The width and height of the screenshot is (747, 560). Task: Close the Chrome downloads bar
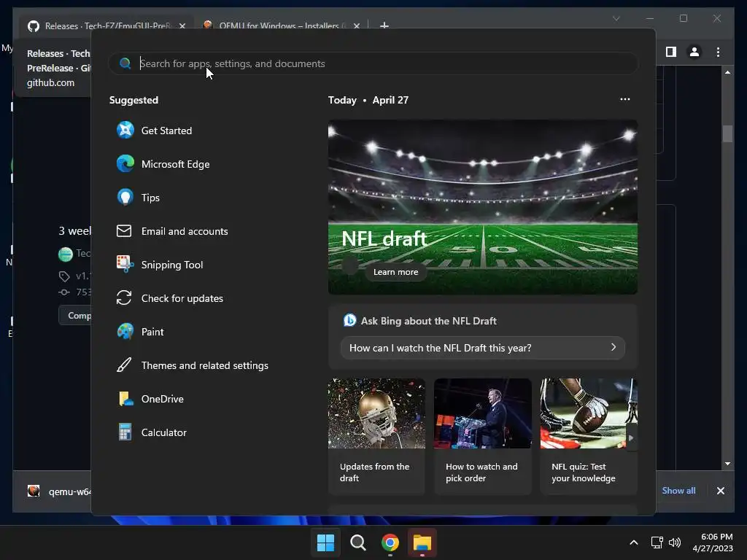720,491
